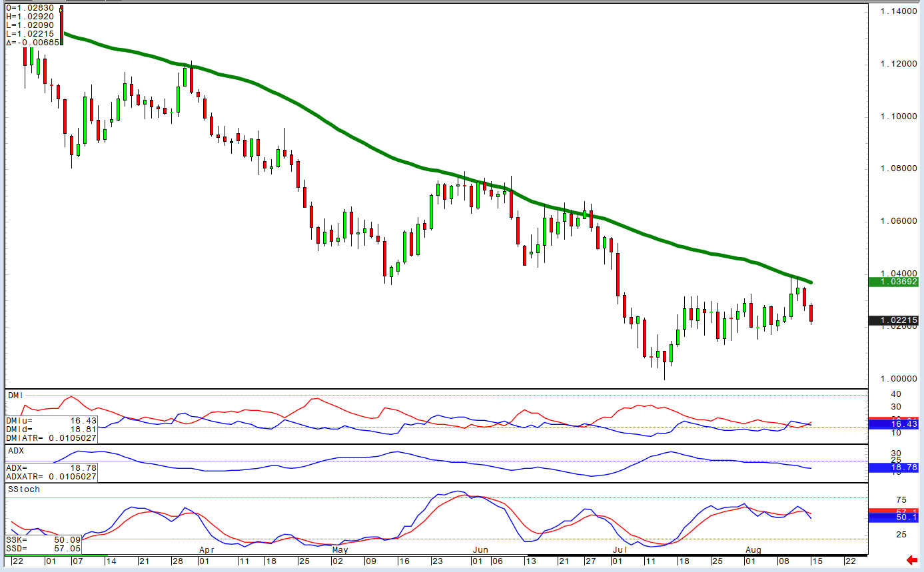Screen dimensions: 924x572
Task: Click the Apr month label on the date axis
Action: [207, 551]
